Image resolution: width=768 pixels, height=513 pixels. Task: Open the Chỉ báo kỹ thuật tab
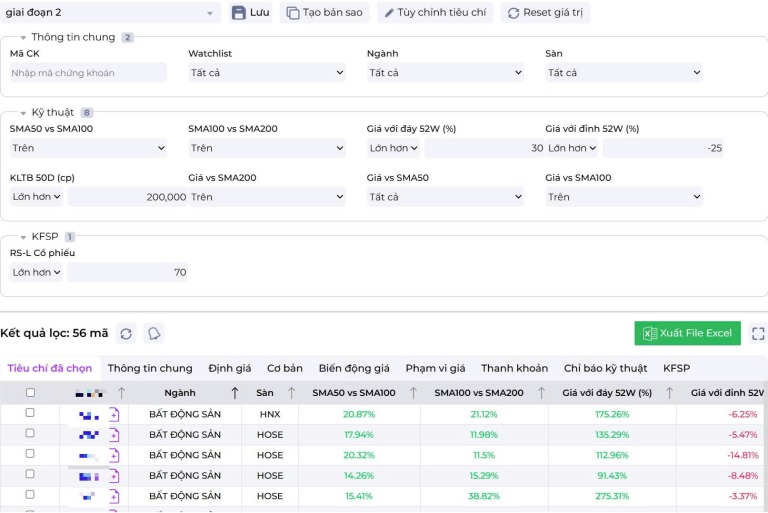pyautogui.click(x=605, y=368)
